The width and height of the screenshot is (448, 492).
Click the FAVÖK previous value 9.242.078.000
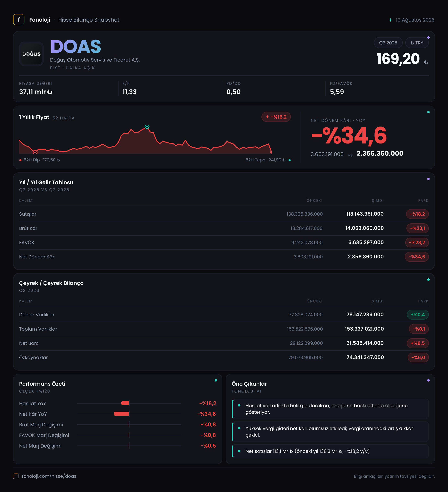click(x=307, y=243)
